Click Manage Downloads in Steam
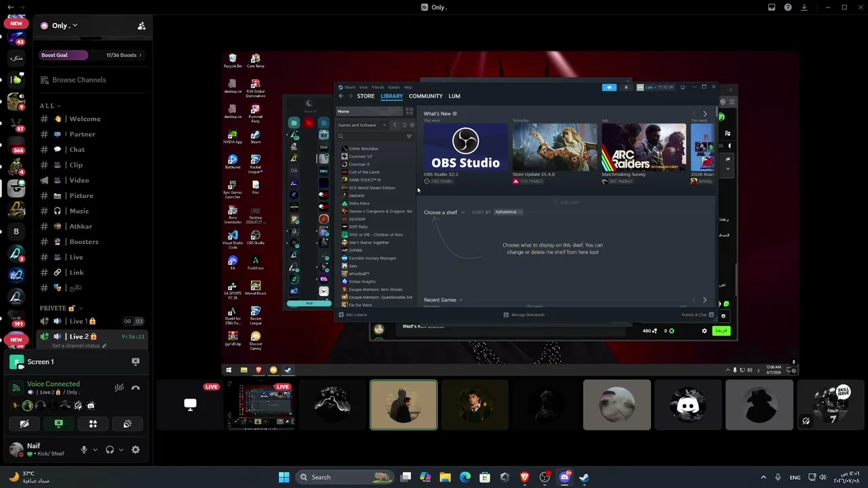The height and width of the screenshot is (488, 868). click(524, 314)
